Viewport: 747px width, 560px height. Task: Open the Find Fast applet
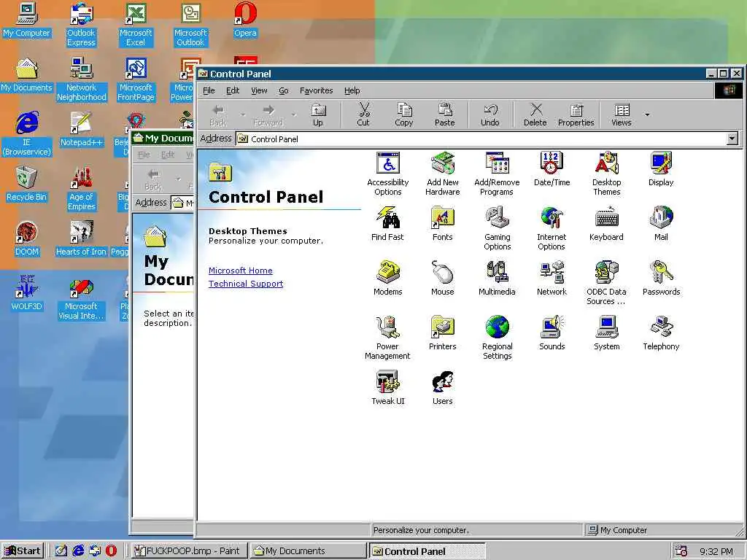click(x=387, y=223)
